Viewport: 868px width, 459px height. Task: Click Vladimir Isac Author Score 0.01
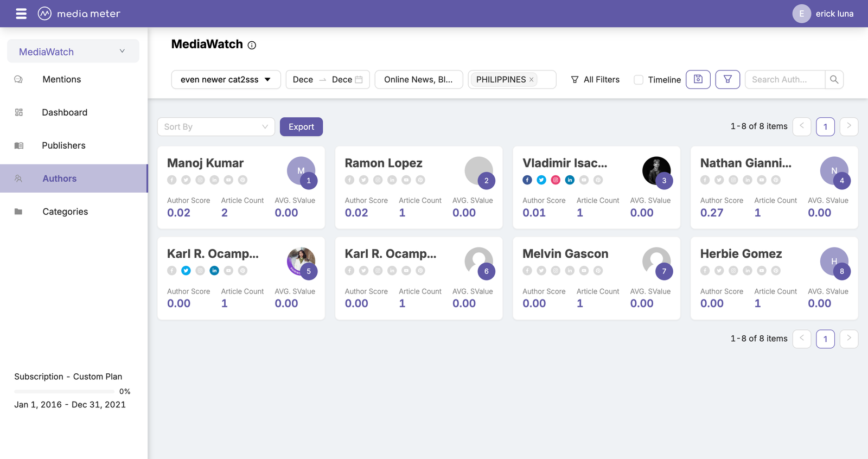(534, 213)
